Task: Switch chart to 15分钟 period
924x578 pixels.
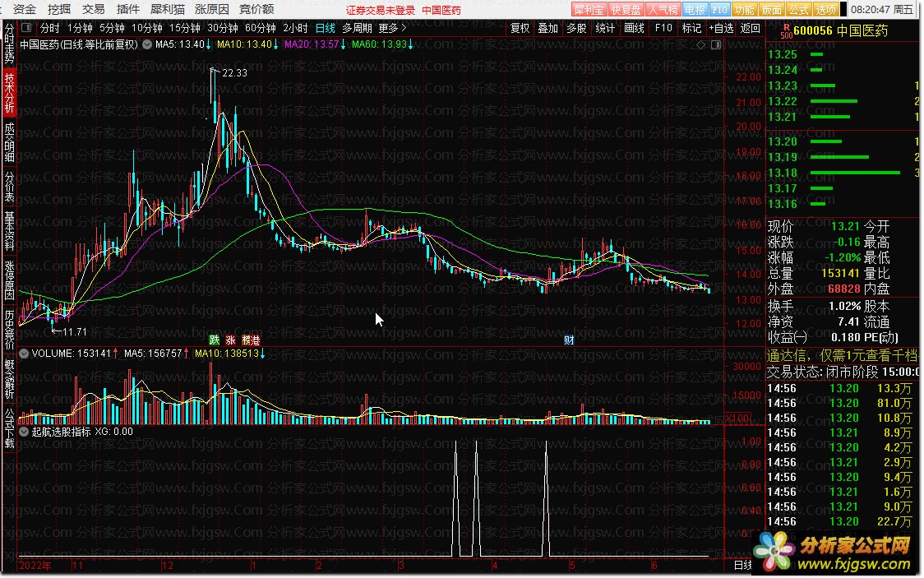Action: [184, 28]
